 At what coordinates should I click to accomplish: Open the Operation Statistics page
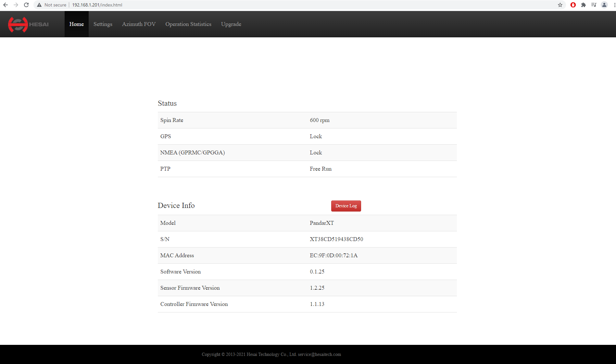pos(188,24)
